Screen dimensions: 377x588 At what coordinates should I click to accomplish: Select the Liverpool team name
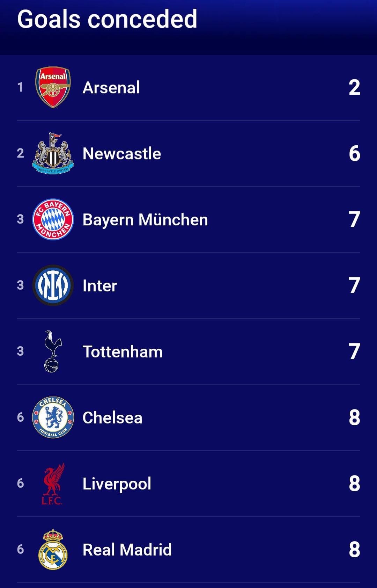[x=117, y=484]
